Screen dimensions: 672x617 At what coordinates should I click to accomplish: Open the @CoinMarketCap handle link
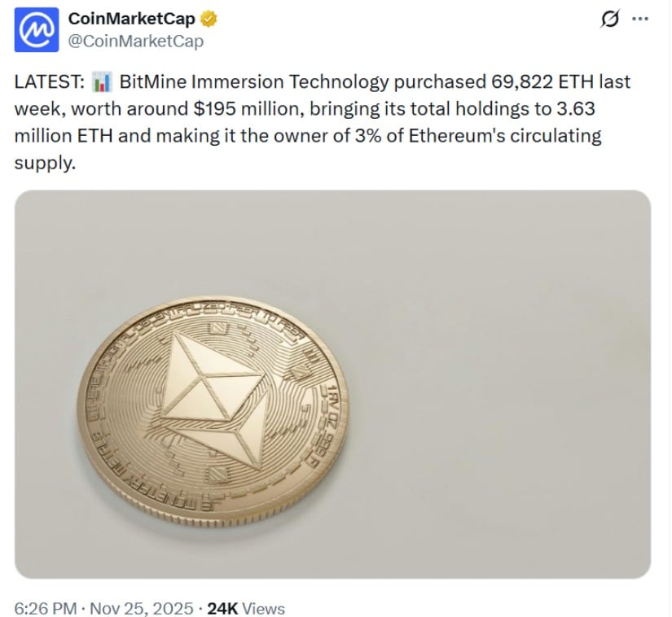136,41
